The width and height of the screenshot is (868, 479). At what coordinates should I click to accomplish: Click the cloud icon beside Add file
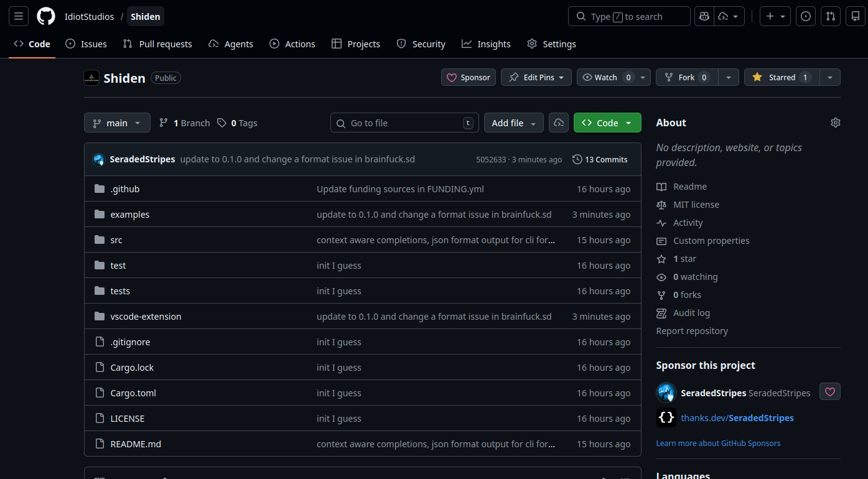click(559, 123)
